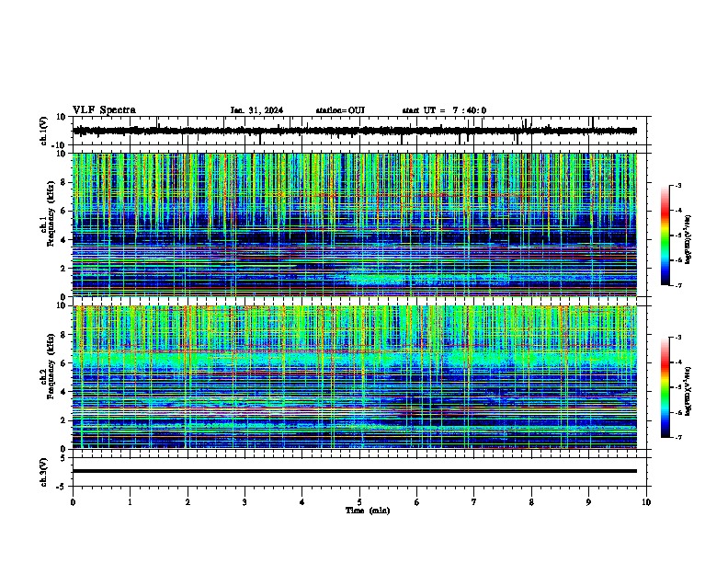
Task: Click the time axis tick label "5"
Action: click(359, 502)
